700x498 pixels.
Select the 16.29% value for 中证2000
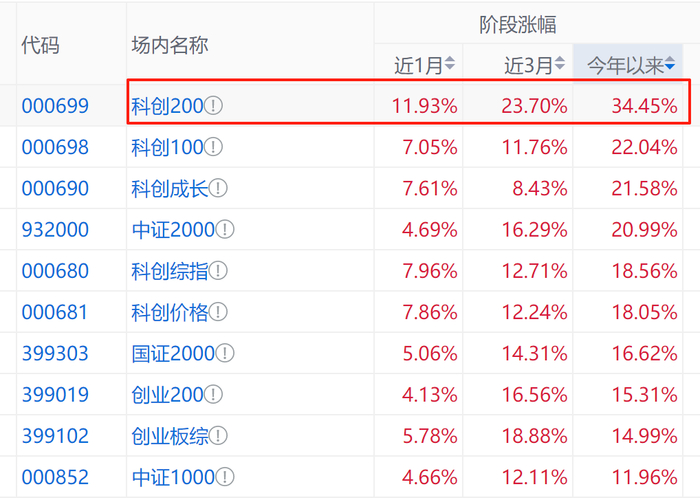tap(534, 229)
